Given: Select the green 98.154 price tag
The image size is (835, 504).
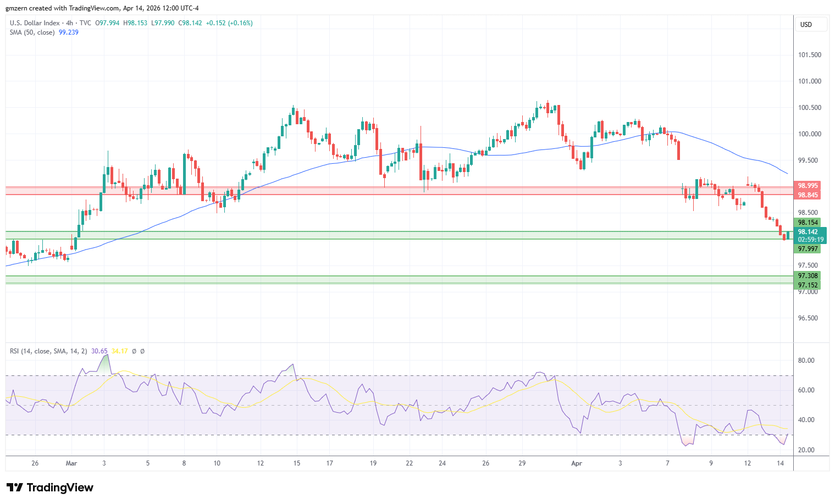Looking at the screenshot, I should tap(808, 223).
